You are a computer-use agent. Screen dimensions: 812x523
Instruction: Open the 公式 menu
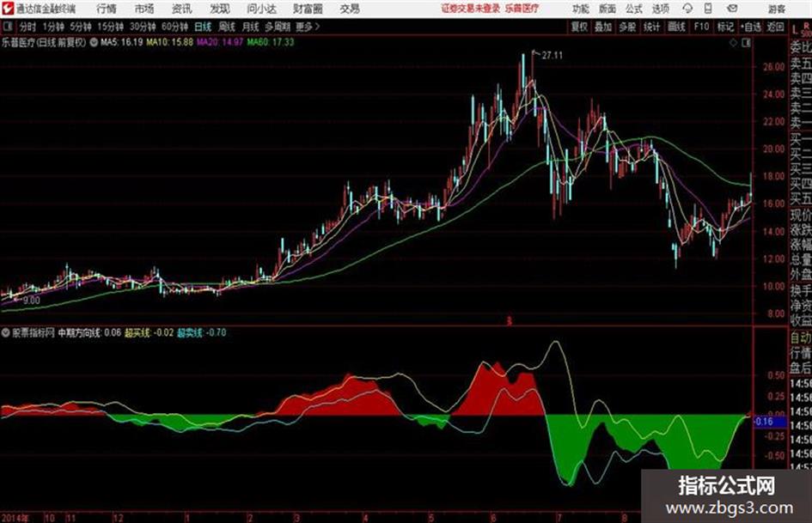(634, 9)
